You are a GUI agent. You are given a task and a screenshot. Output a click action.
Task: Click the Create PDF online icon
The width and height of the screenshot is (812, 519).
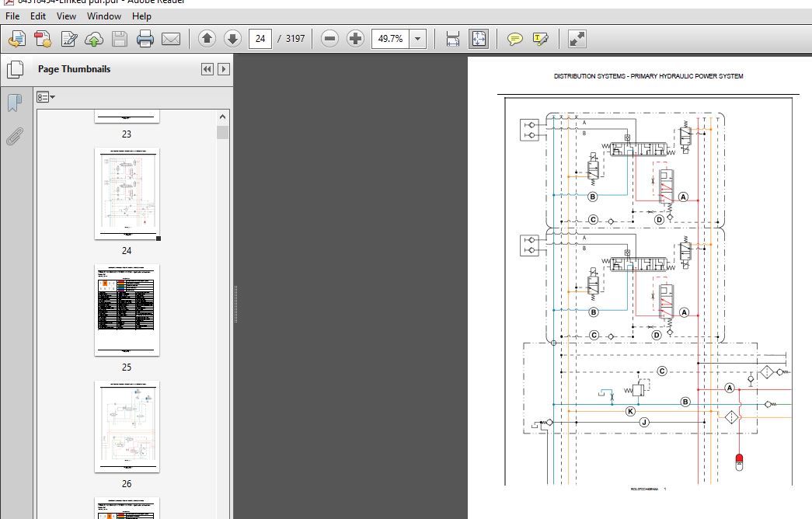click(x=16, y=39)
